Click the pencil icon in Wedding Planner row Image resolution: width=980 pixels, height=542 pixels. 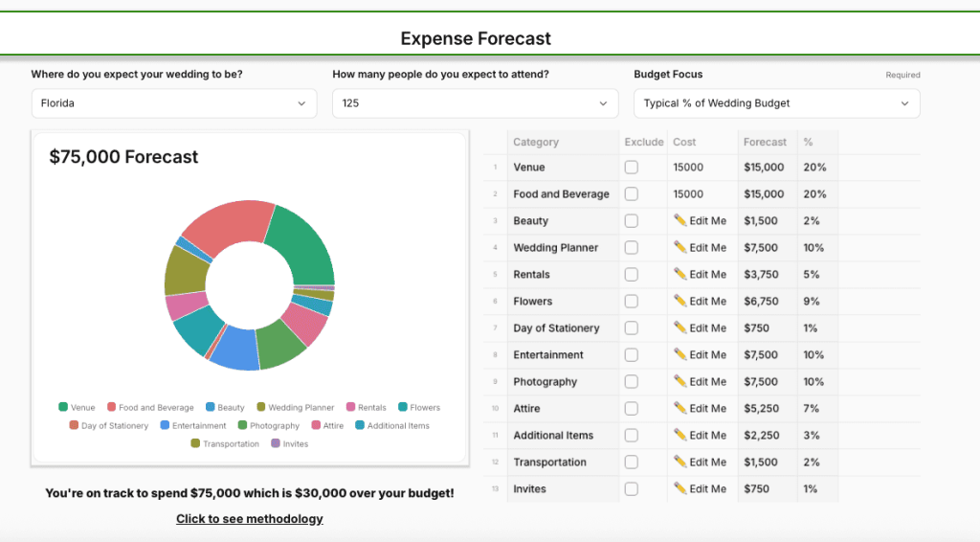click(680, 247)
